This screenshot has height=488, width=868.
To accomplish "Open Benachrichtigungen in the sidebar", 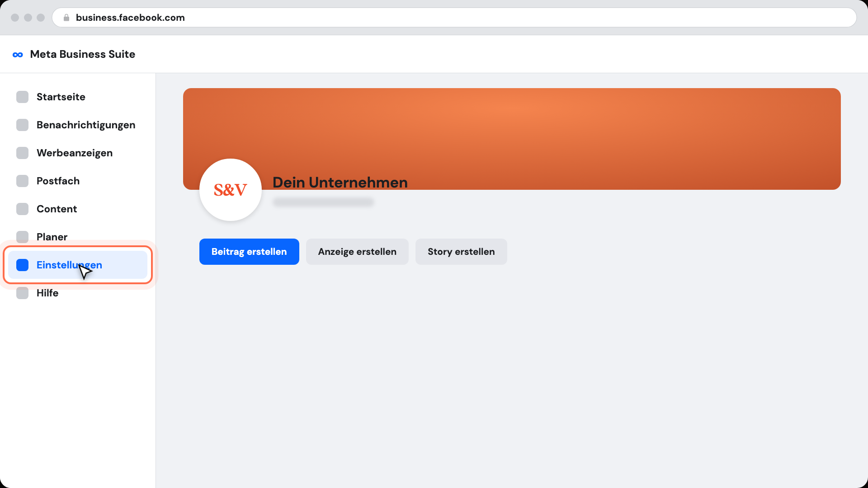I will coord(78,125).
